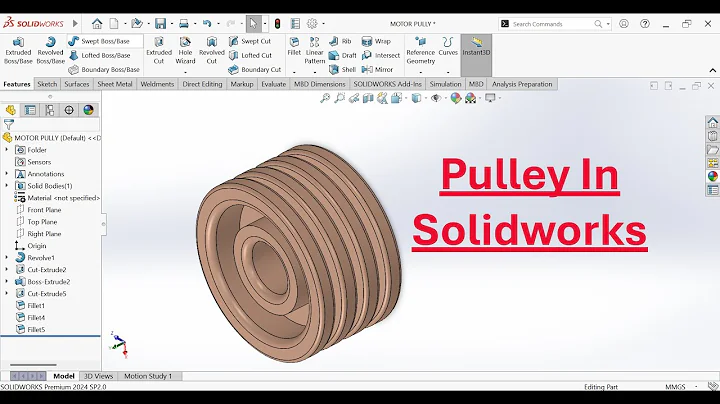Select the Boundary Cut tool
Screen dimensions: 720x404
pyautogui.click(x=255, y=70)
